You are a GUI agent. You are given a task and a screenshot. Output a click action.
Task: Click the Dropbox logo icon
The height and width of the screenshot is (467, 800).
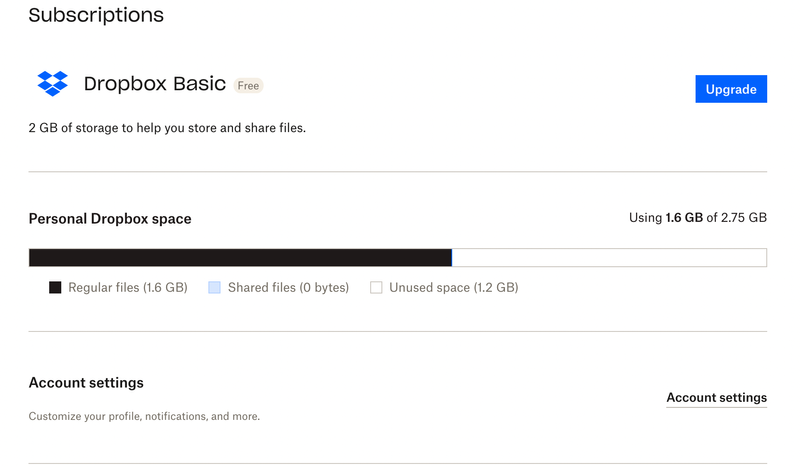(52, 84)
